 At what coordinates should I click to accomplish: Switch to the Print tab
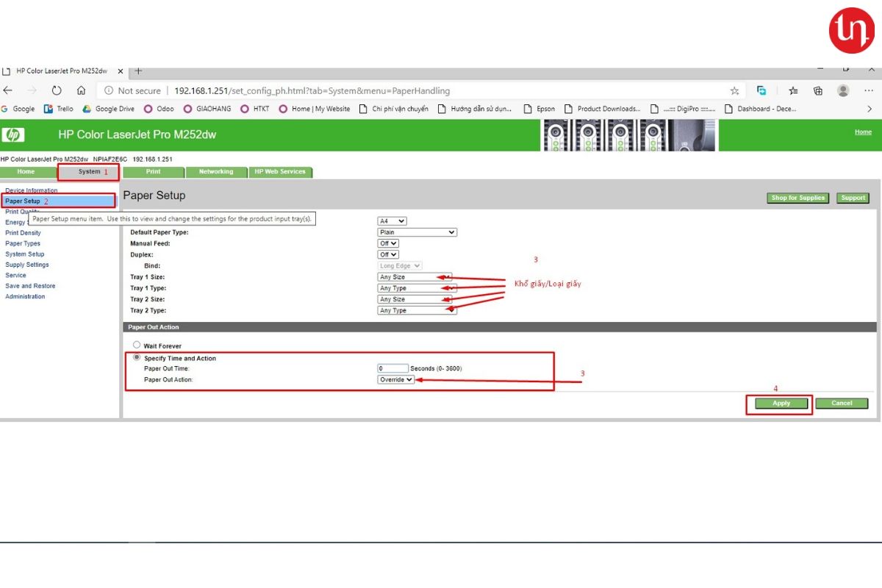153,172
